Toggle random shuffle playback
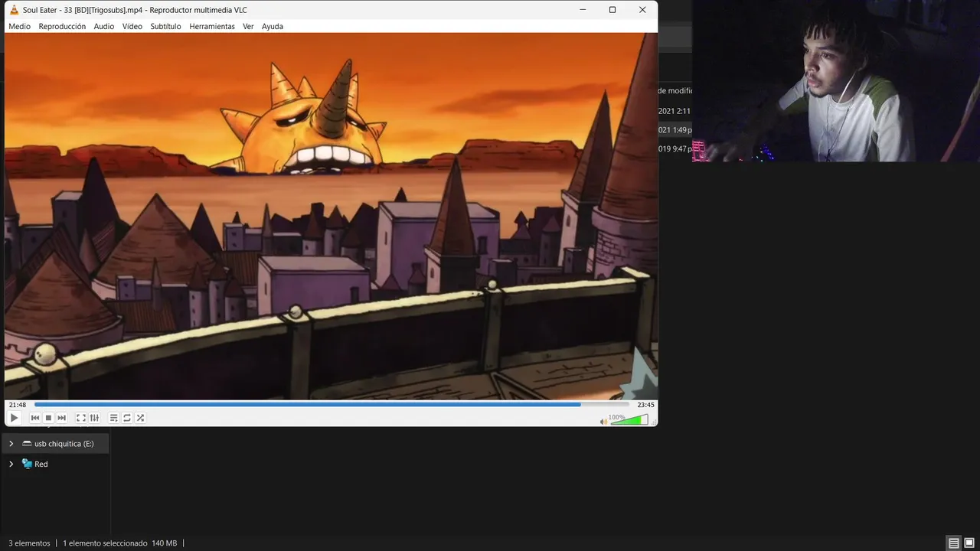The height and width of the screenshot is (551, 980). (141, 418)
